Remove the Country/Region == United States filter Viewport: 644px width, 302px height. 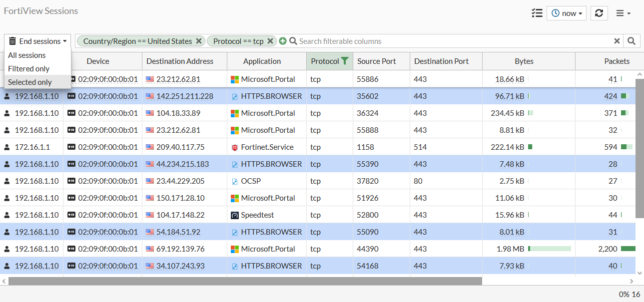tap(199, 41)
